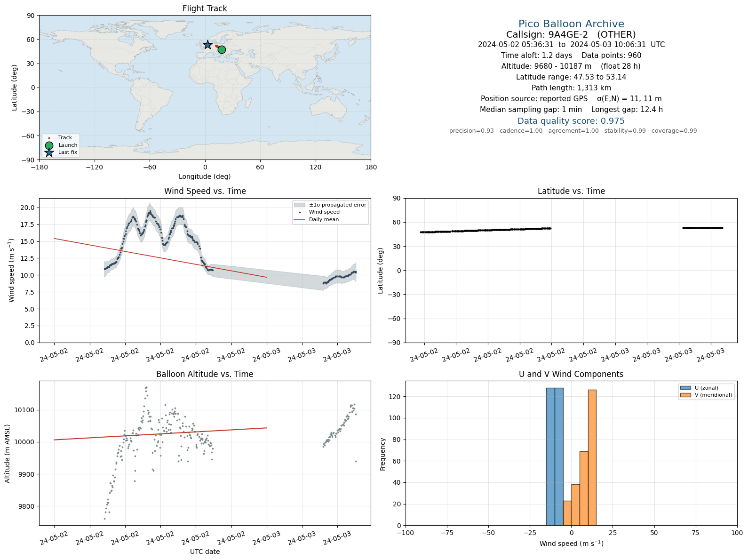Select the "Path length: 1,313 km" line
The image size is (748, 560).
[x=571, y=88]
